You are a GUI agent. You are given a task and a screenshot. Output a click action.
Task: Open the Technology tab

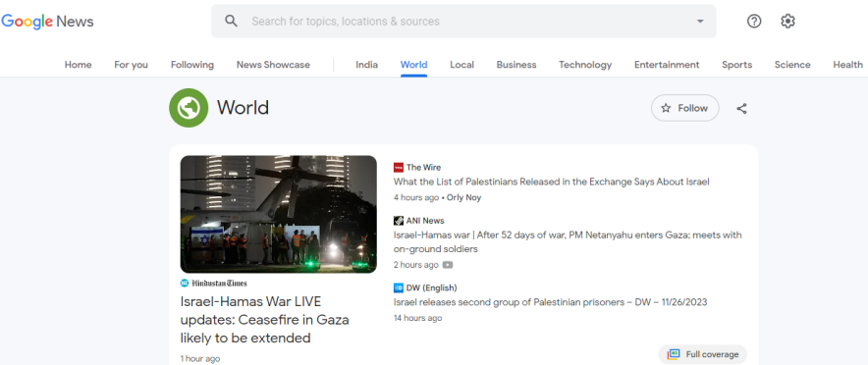(585, 65)
